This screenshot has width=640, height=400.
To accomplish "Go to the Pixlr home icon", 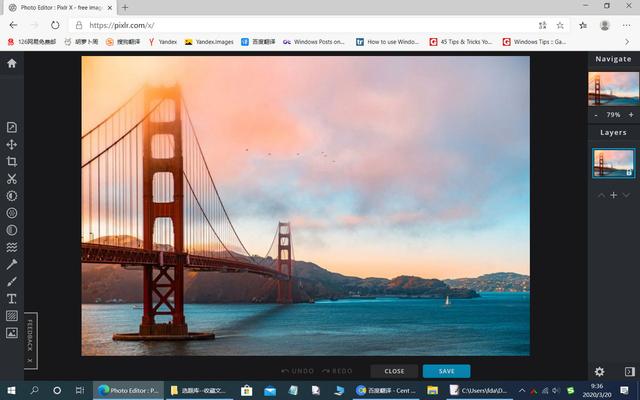I will pos(12,63).
